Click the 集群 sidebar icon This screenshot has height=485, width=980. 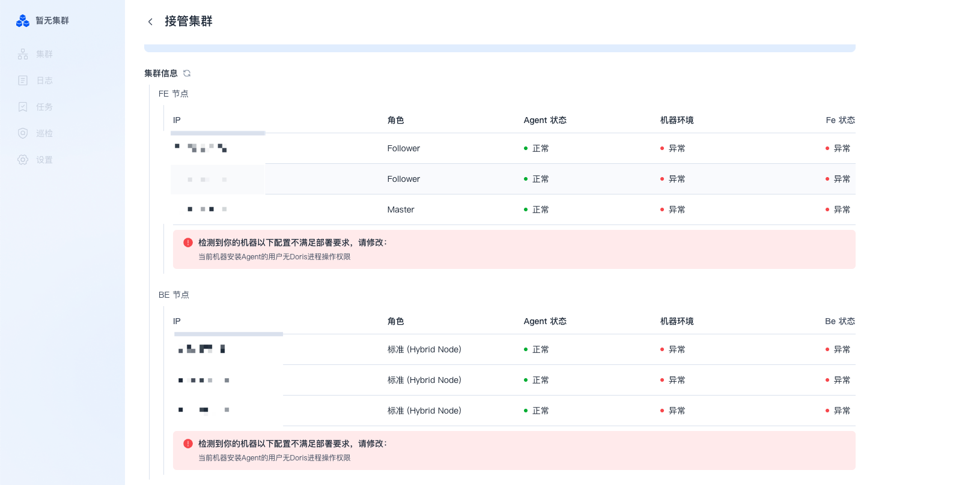point(23,54)
